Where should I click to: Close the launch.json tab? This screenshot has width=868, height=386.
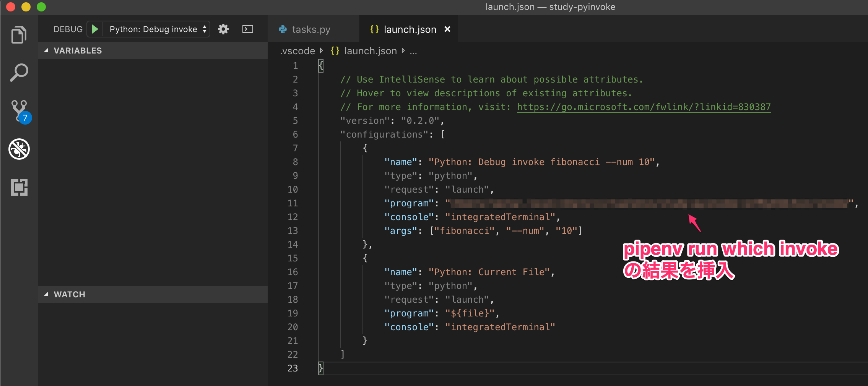pyautogui.click(x=447, y=29)
